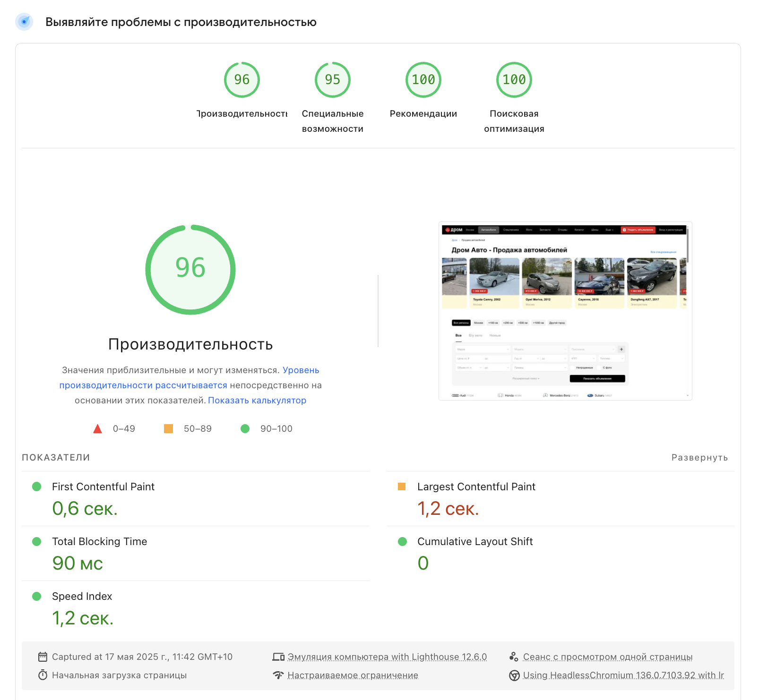Image resolution: width=759 pixels, height=700 pixels.
Task: Expand Настраиваемое ограничение details
Action: pyautogui.click(x=353, y=675)
